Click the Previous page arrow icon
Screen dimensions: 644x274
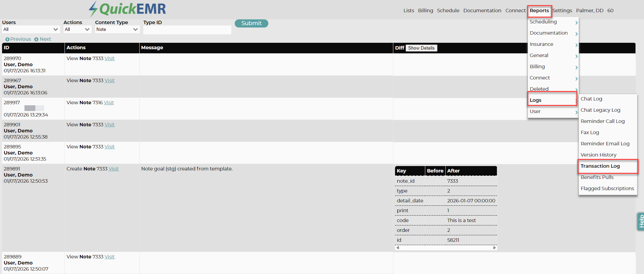[7, 39]
